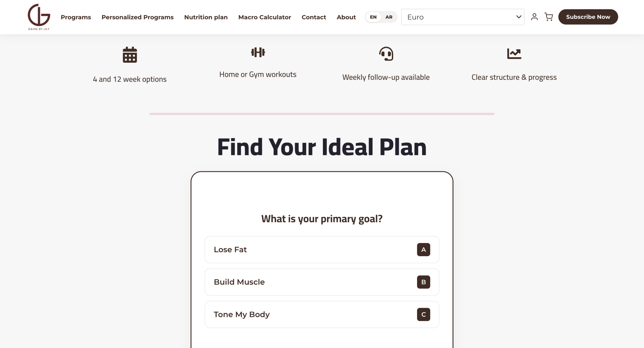Click the Gains by Lily logo
The width and height of the screenshot is (644, 348).
pos(39,17)
